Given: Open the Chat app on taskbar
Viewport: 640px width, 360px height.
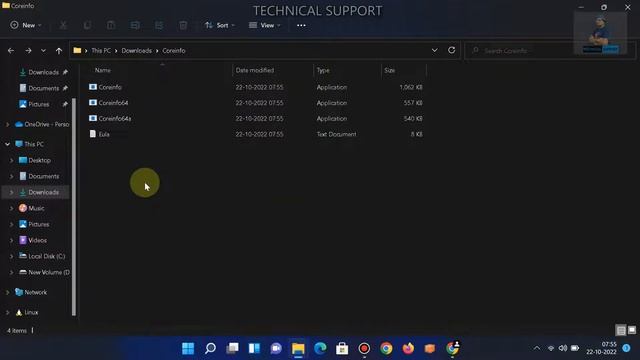Looking at the screenshot, I should pos(276,348).
